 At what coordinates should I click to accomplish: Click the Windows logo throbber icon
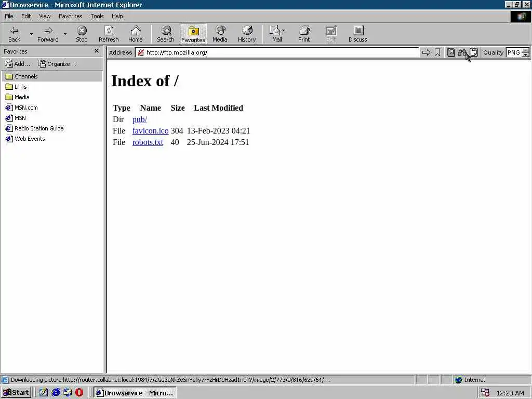521,17
